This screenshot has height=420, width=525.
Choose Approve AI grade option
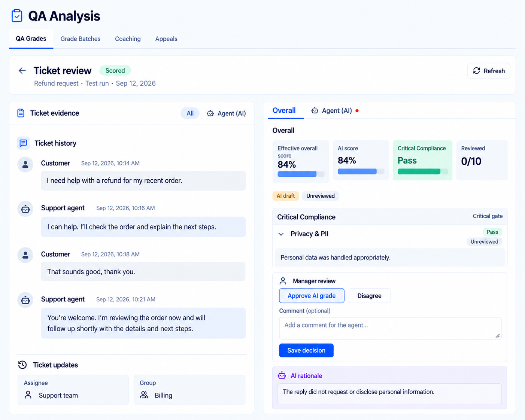[312, 296]
